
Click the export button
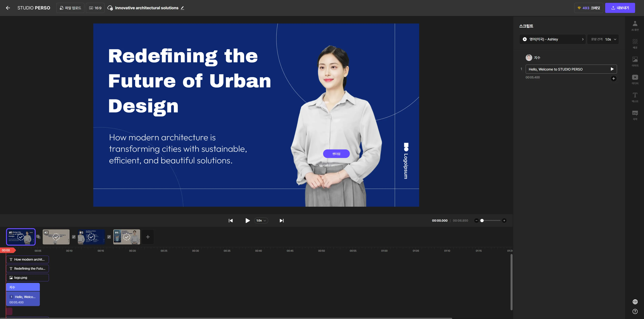click(620, 8)
